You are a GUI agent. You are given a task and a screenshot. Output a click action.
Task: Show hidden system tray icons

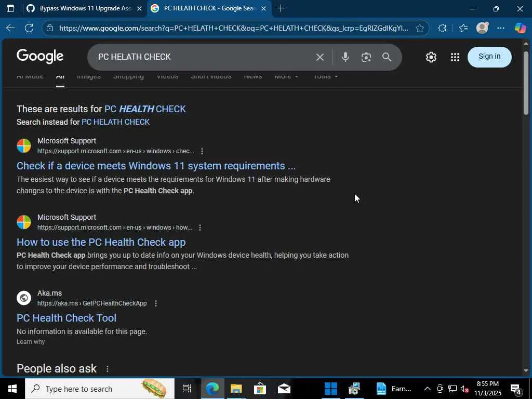428,389
